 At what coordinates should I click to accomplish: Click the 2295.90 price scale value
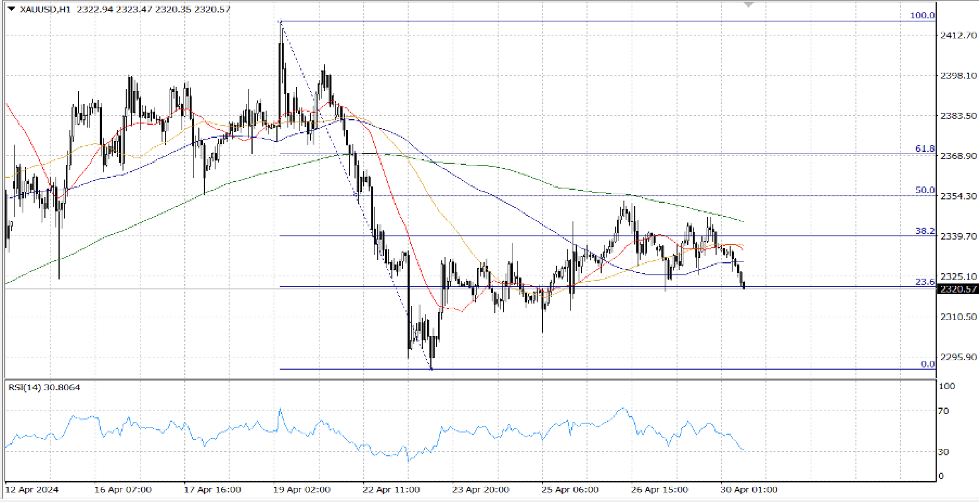tap(958, 357)
